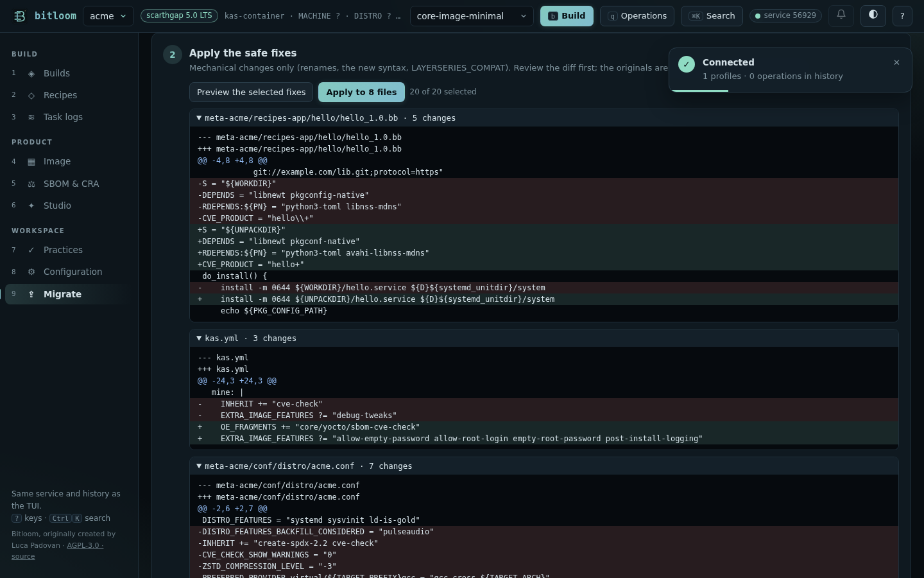Click the Migrate upload icon in sidebar

(x=31, y=294)
